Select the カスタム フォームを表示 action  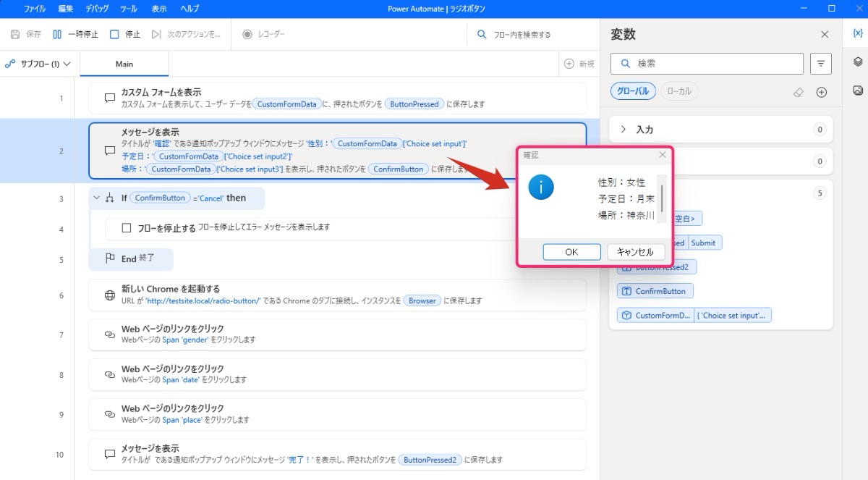pos(337,98)
